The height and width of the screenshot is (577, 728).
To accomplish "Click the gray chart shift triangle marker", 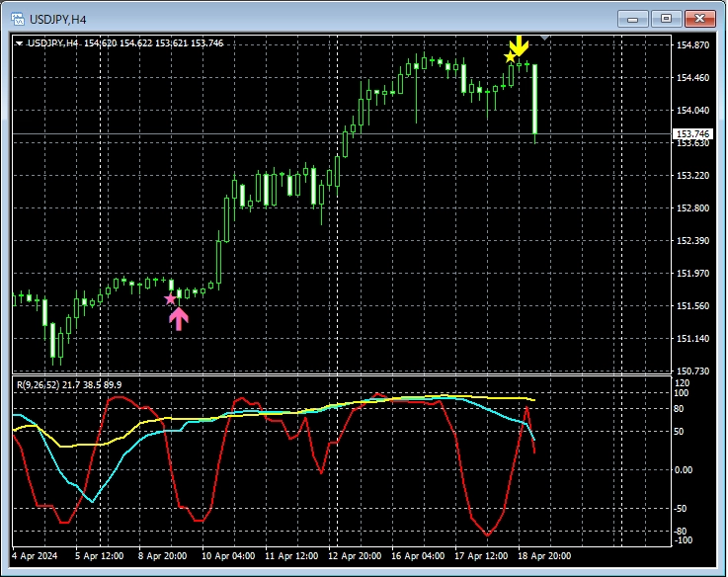I will (x=545, y=39).
